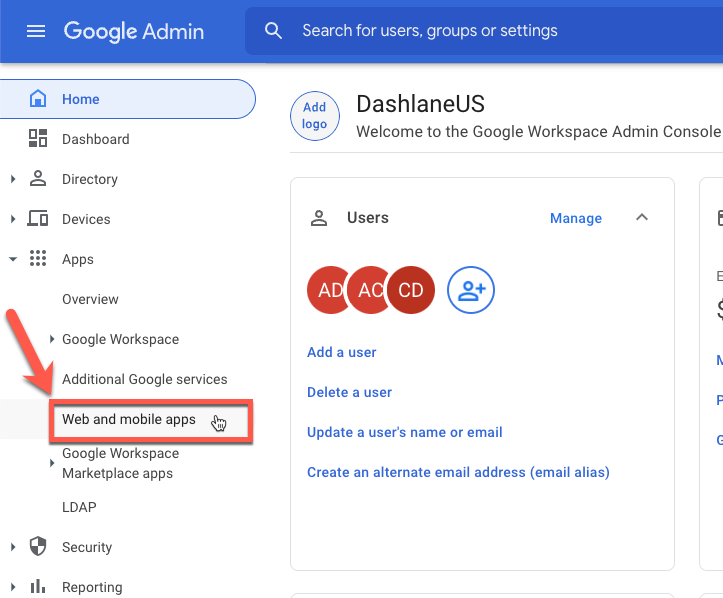Open the Devices section

(86, 219)
